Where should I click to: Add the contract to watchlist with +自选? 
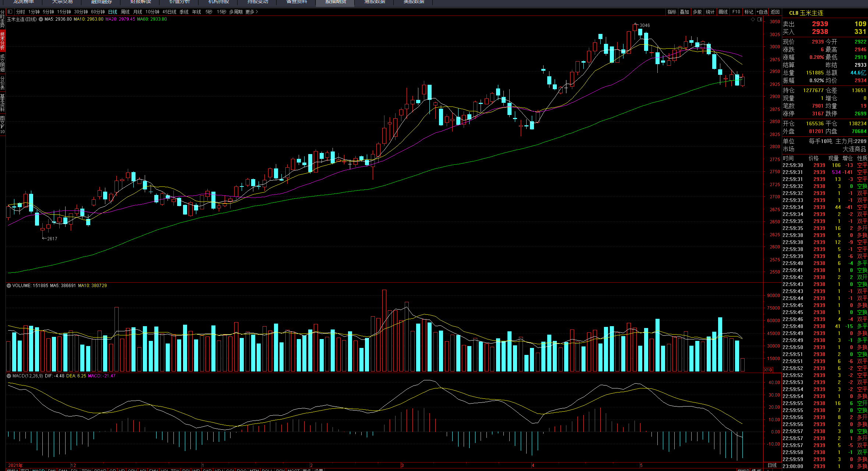[x=762, y=12]
